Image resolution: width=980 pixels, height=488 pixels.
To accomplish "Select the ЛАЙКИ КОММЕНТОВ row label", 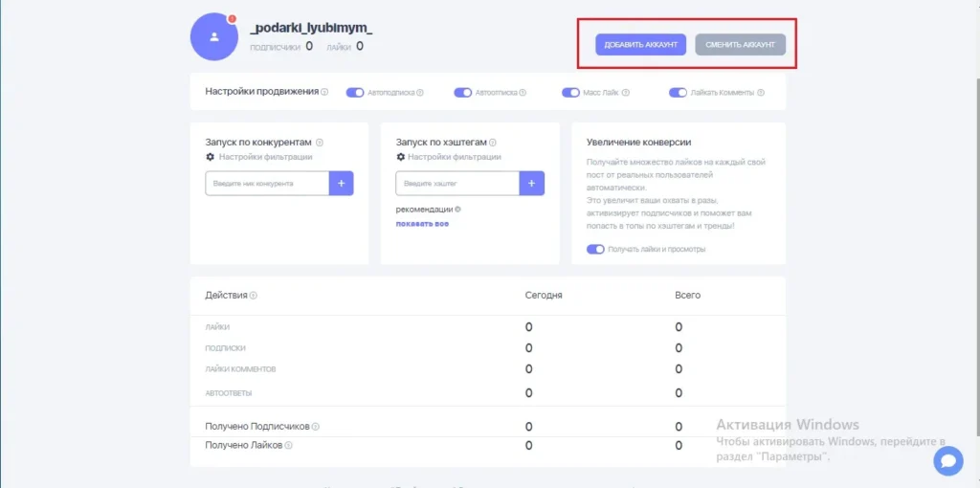I will (240, 369).
